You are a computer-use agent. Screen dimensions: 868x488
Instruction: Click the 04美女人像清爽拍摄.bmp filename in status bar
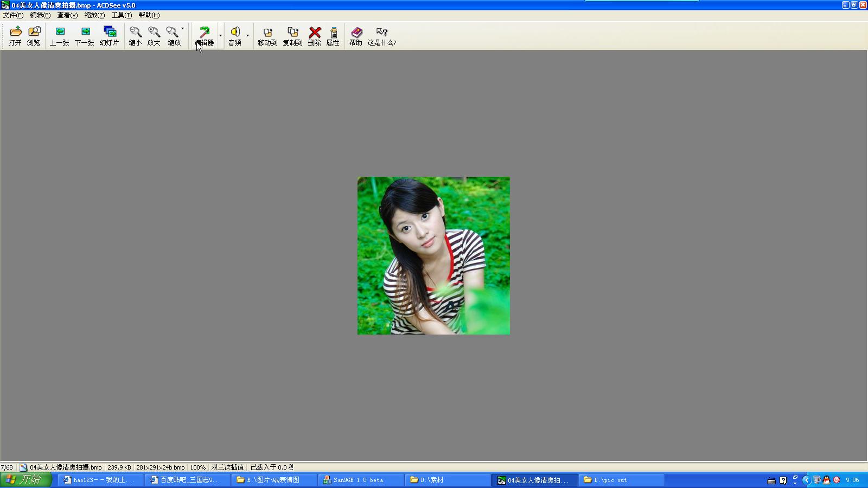click(x=66, y=467)
